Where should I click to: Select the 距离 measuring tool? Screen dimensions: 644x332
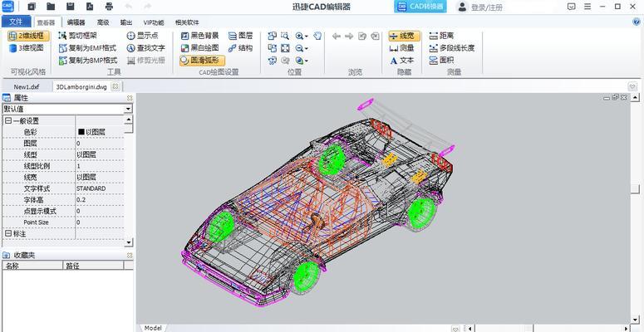coord(441,36)
